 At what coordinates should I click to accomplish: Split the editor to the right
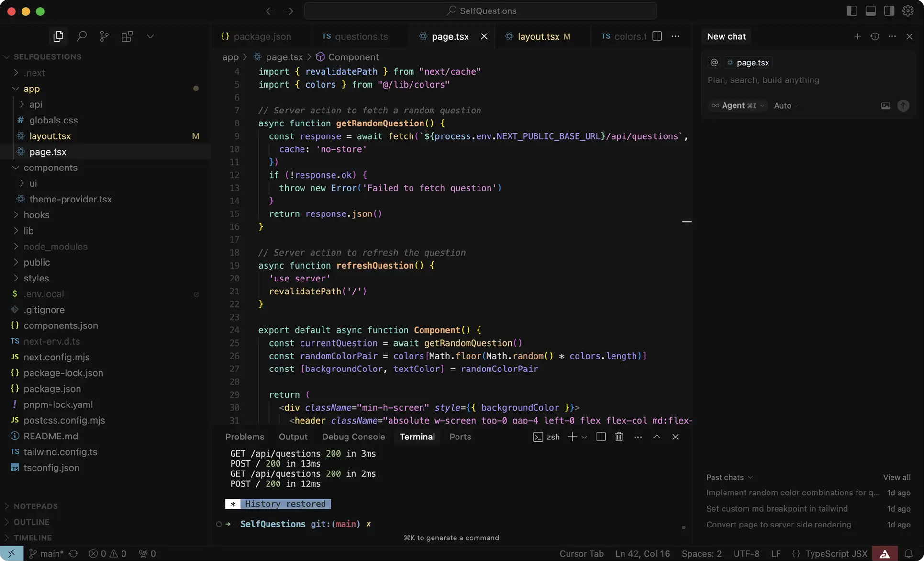tap(657, 36)
